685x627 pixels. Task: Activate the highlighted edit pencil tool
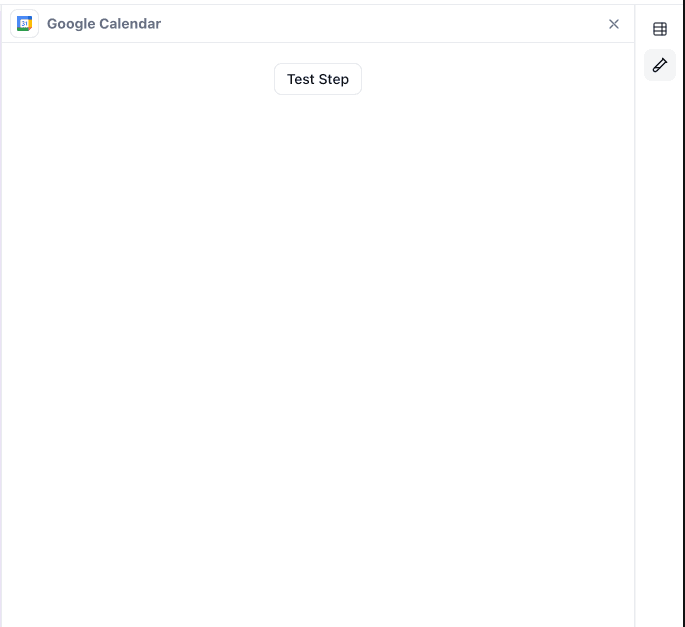click(659, 65)
